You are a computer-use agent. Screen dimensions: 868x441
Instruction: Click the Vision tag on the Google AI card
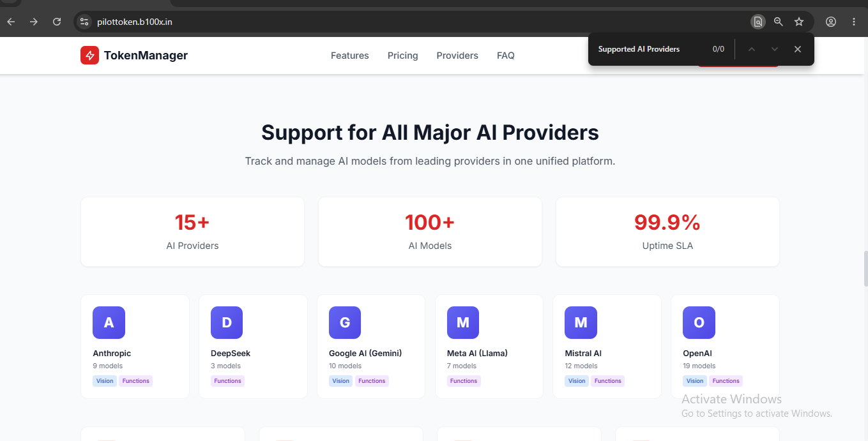[x=341, y=381]
